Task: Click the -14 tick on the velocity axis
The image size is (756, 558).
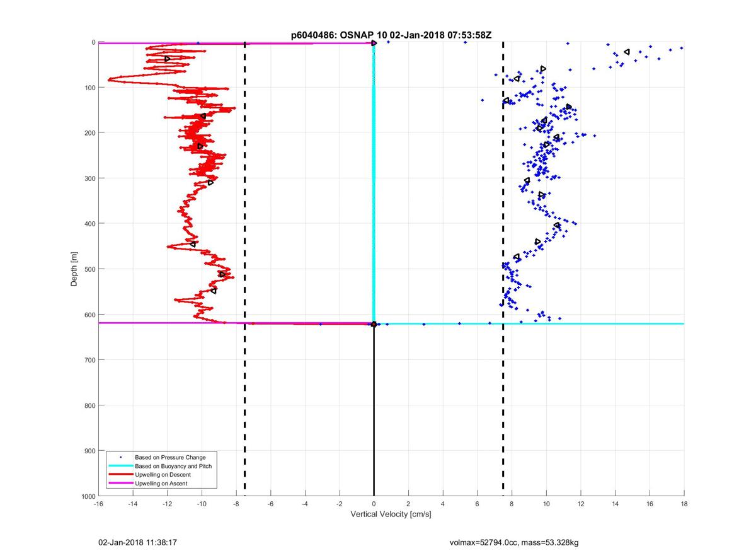Action: 133,504
